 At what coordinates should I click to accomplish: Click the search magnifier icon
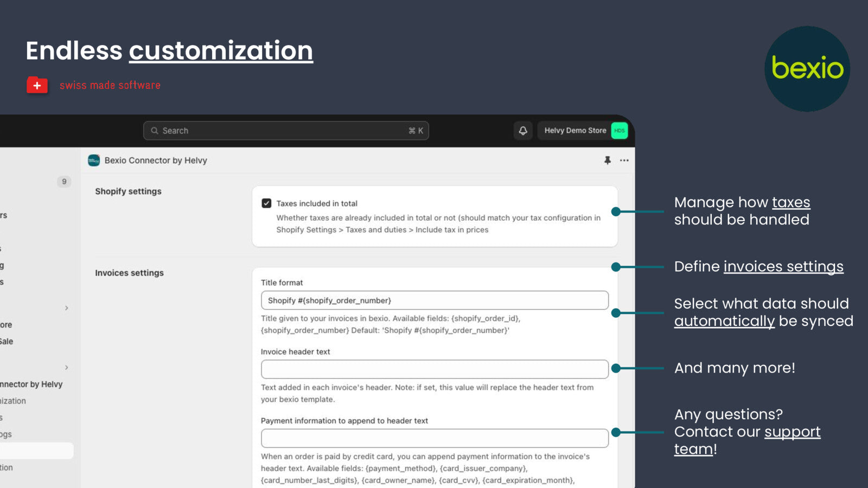click(x=155, y=131)
